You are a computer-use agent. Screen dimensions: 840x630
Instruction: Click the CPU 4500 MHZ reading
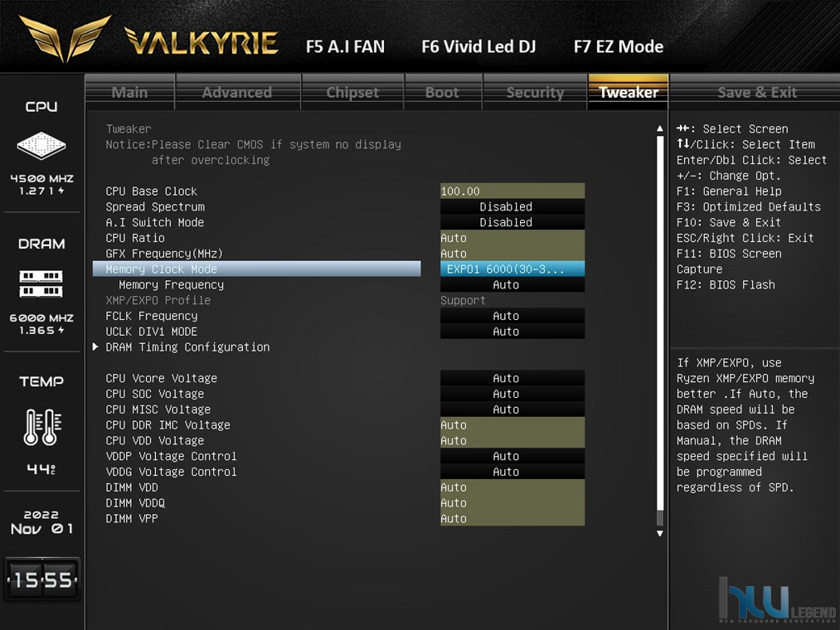pyautogui.click(x=41, y=178)
